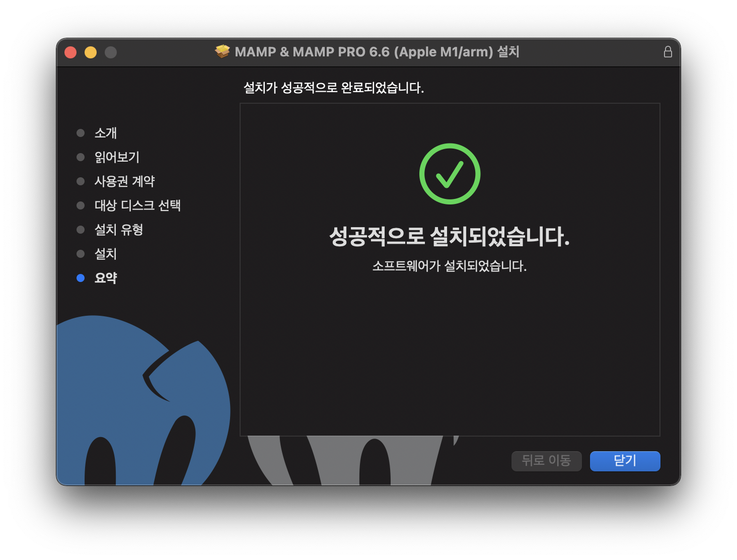
Task: Select the 요약 step in sidebar
Action: [x=106, y=278]
